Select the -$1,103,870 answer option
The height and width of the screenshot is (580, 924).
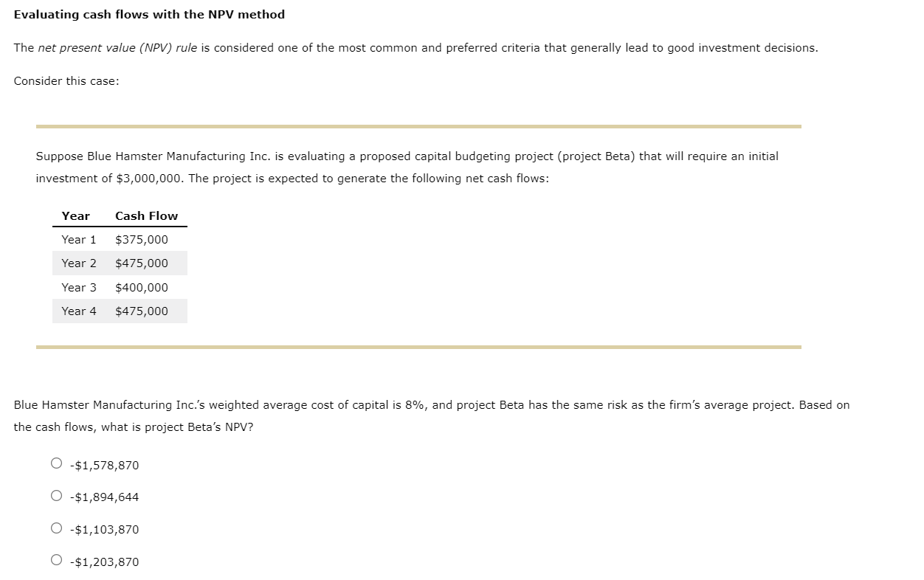pyautogui.click(x=56, y=527)
